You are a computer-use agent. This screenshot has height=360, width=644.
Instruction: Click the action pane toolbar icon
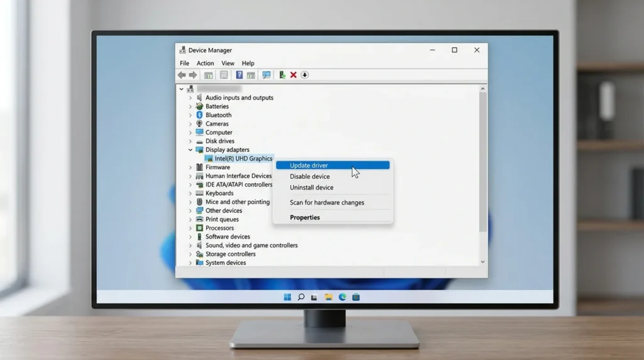(x=250, y=75)
